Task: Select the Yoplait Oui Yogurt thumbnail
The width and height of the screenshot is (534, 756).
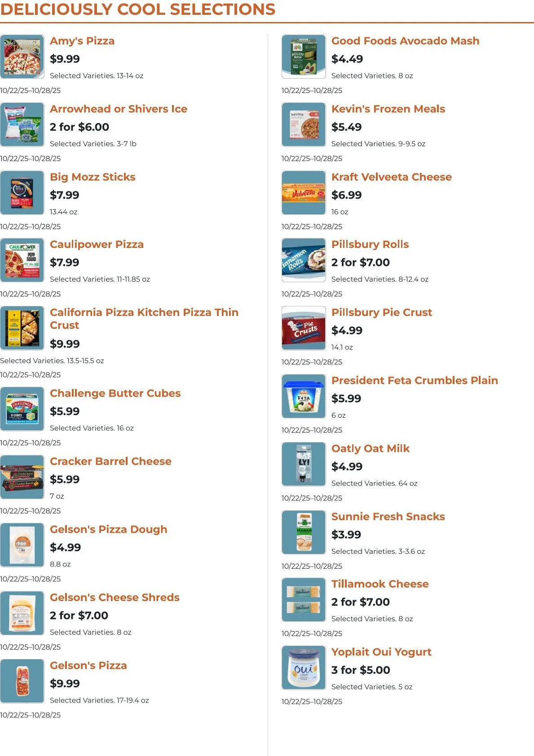Action: 304,668
